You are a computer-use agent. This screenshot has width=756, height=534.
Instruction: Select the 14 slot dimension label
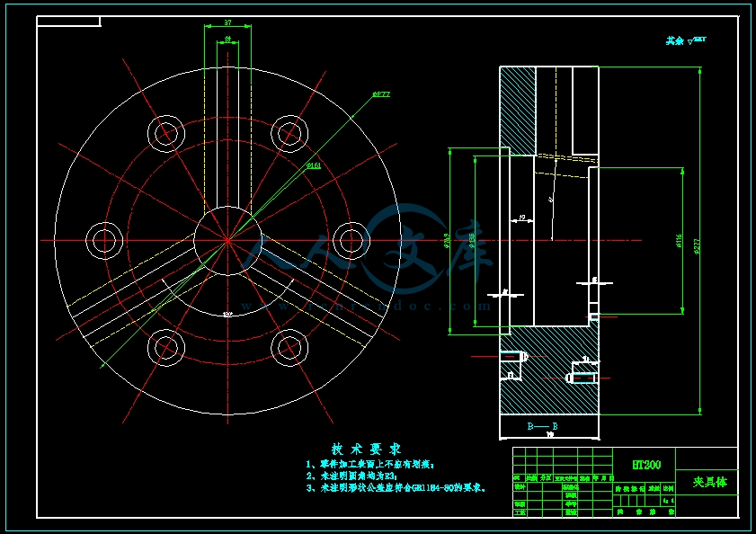(228, 39)
